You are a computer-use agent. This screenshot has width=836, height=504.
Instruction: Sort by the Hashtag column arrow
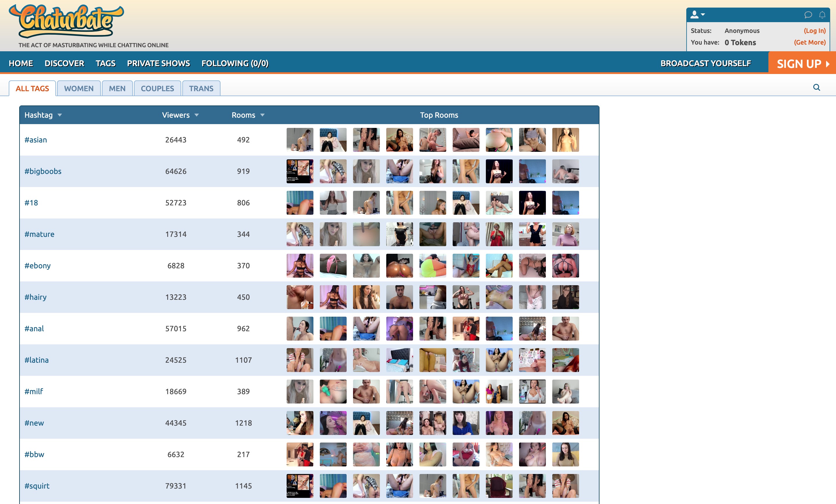(60, 115)
